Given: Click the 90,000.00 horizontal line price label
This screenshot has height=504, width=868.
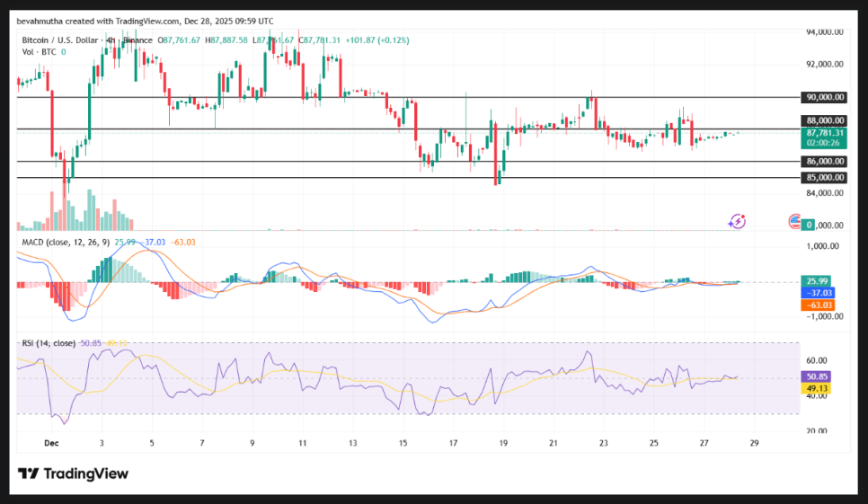Looking at the screenshot, I should (x=823, y=97).
